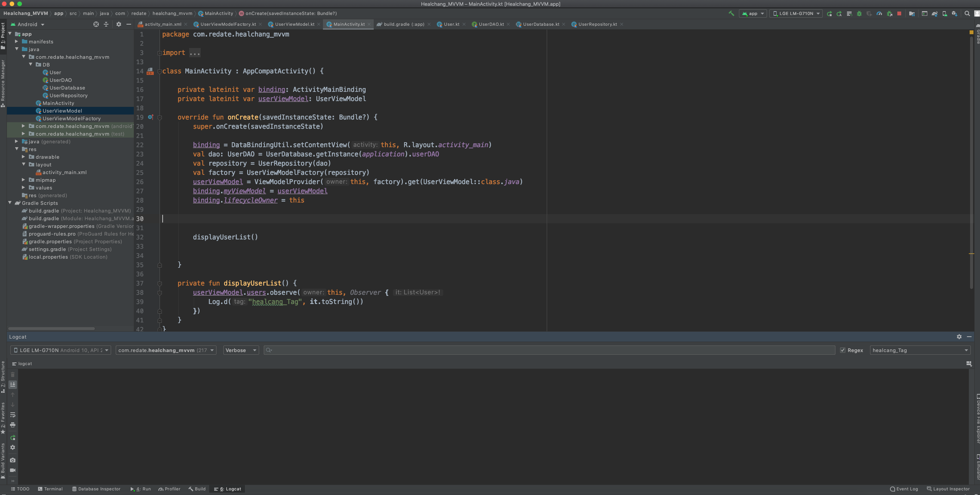Open the Verbose log level dropdown
Screen dimensions: 980x495
tap(241, 350)
